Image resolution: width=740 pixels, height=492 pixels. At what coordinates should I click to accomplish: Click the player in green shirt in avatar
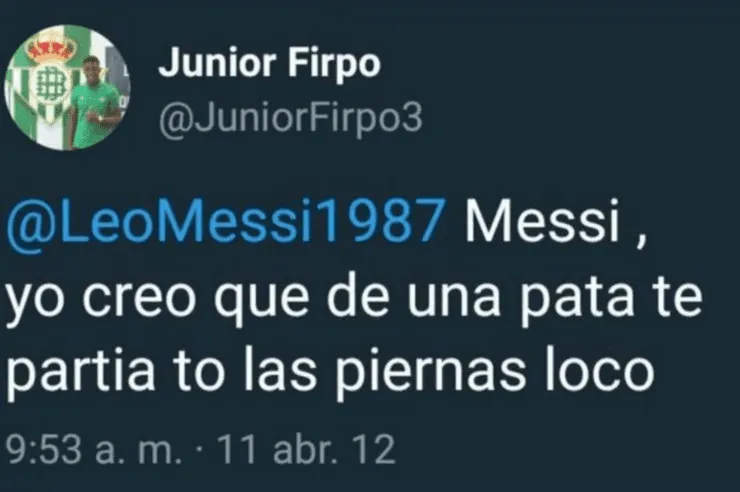pos(93,103)
